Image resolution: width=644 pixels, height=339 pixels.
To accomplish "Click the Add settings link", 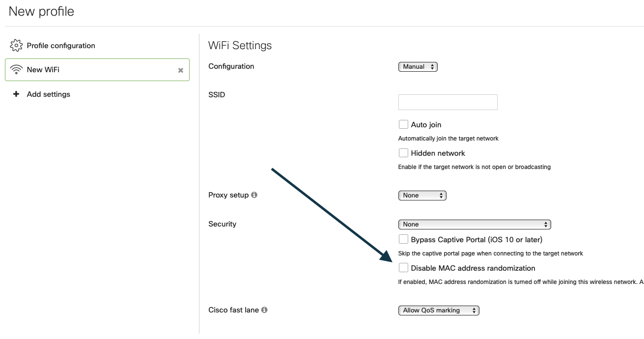I will click(x=48, y=94).
